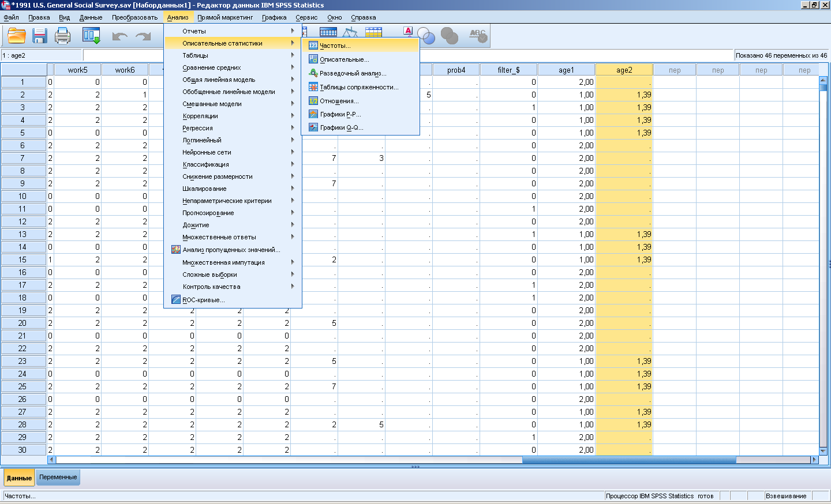831x504 pixels.
Task: Expand Контроль качества submenu
Action: tap(233, 287)
